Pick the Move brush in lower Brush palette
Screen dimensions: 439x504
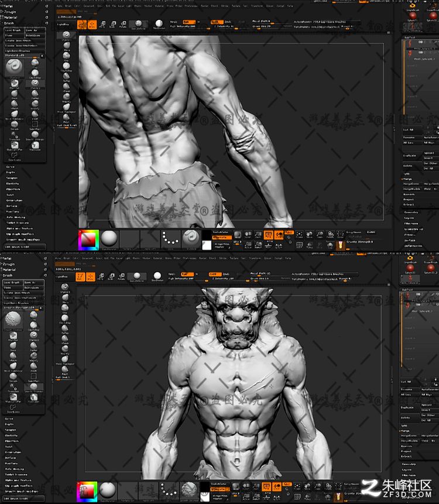(13, 346)
